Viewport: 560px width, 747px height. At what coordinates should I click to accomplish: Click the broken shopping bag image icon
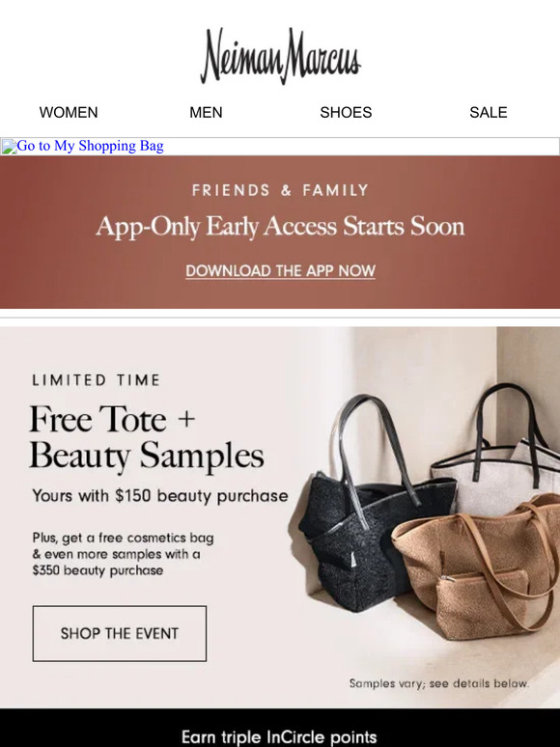pos(9,147)
